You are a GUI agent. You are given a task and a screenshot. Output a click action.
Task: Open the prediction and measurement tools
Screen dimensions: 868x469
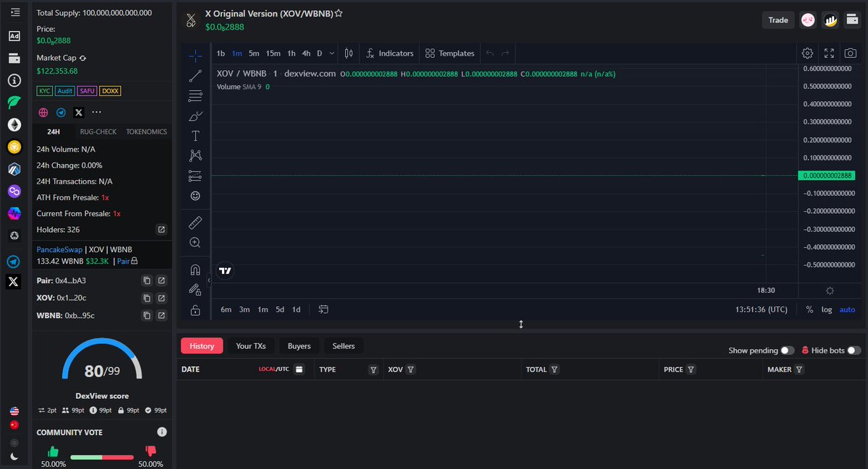195,176
